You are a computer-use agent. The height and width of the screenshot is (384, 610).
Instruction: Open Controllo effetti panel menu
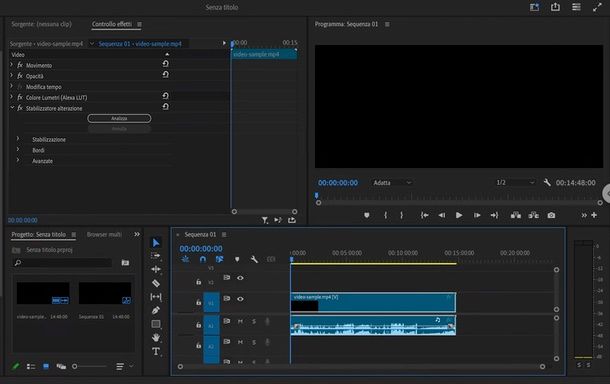tap(139, 24)
